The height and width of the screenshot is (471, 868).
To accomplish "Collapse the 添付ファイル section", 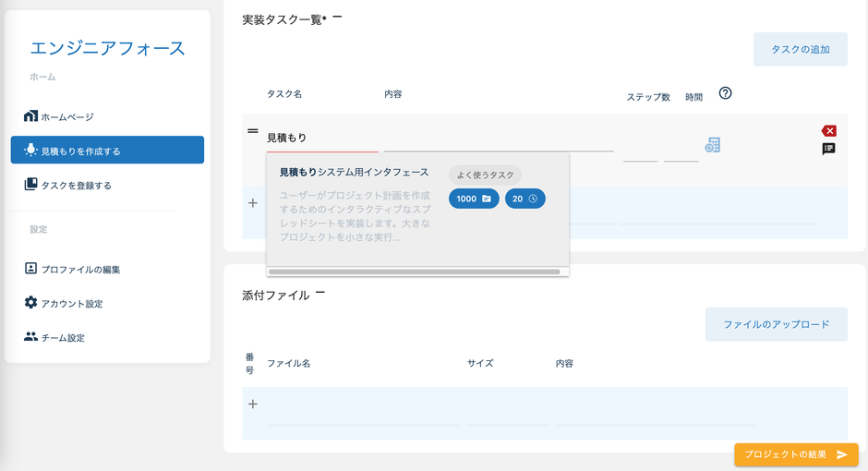I will [319, 293].
